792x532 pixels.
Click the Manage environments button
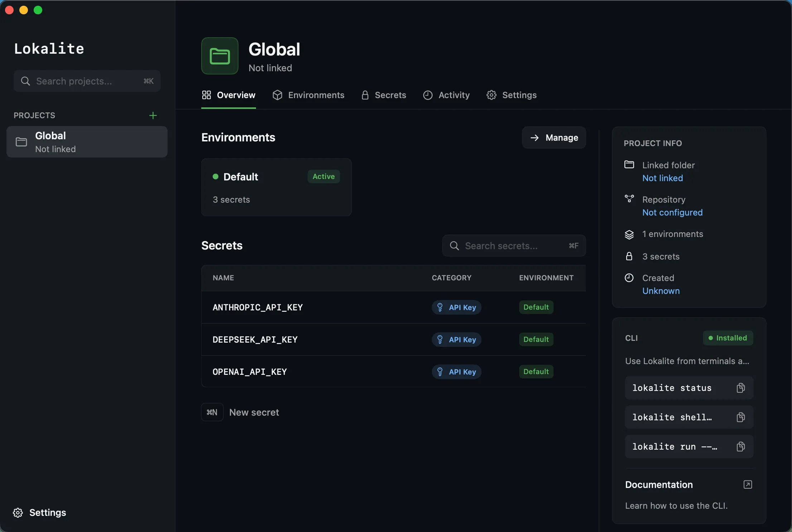pos(554,138)
